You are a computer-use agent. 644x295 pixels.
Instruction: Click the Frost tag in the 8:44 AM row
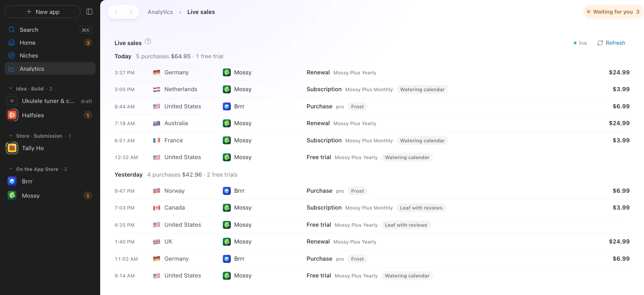357,107
